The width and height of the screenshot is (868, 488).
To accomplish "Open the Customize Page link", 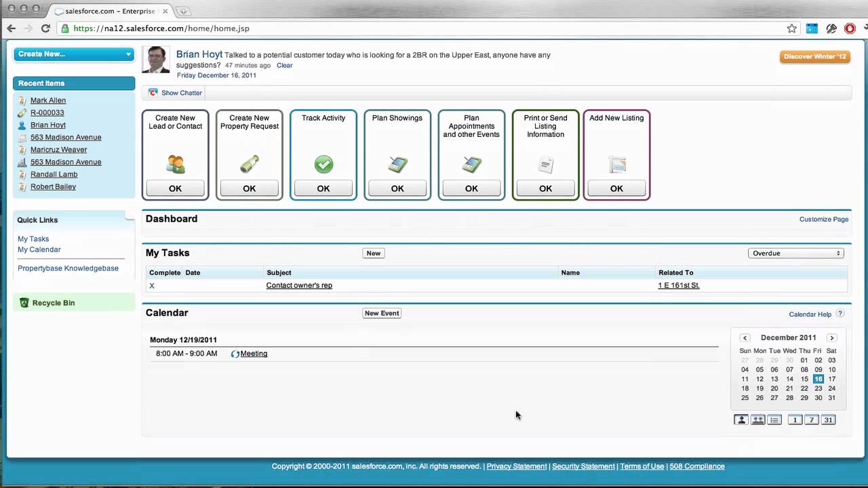I will coord(824,220).
